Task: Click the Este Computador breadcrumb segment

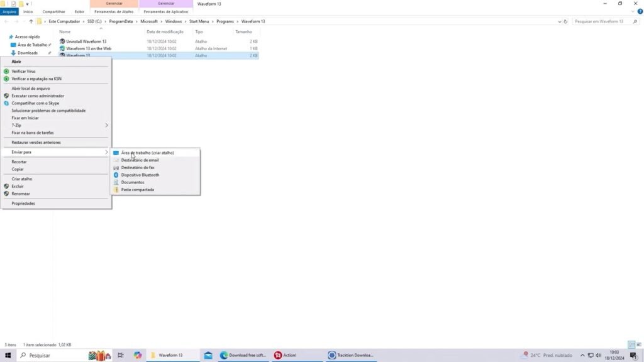Action: tap(64, 21)
